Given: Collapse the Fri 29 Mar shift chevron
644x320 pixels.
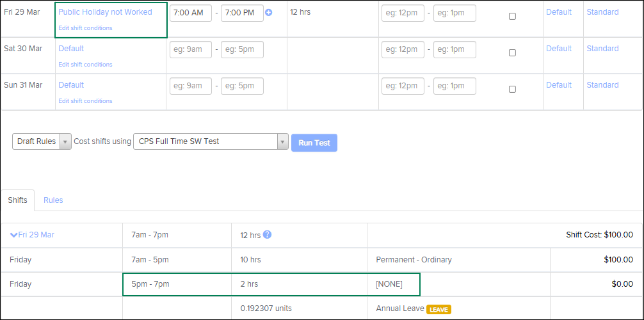Looking at the screenshot, I should tap(13, 235).
